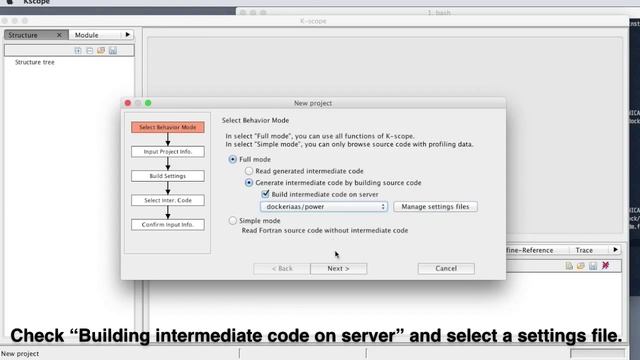Click the Confirm Input Info. wizard step
Image resolution: width=640 pixels, height=360 pixels.
[x=168, y=225]
